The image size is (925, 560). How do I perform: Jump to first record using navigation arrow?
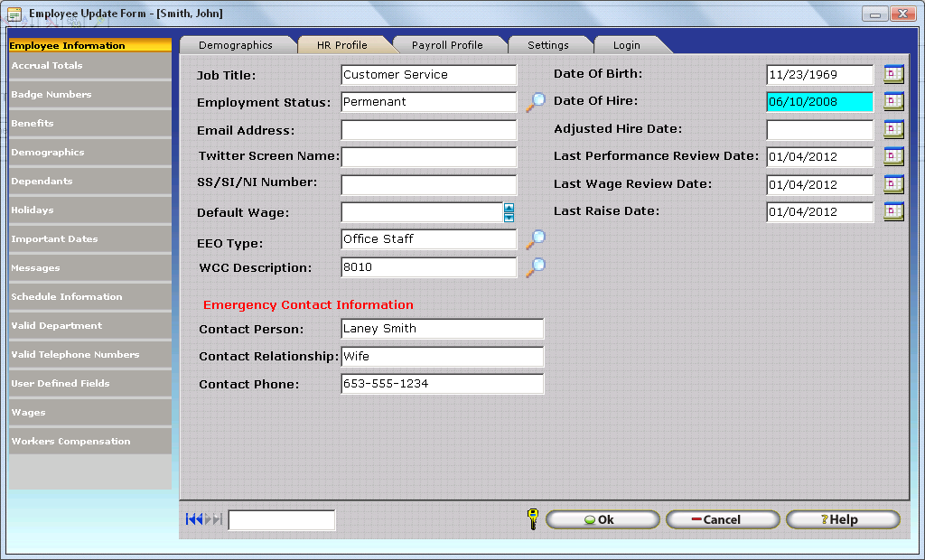click(x=194, y=519)
